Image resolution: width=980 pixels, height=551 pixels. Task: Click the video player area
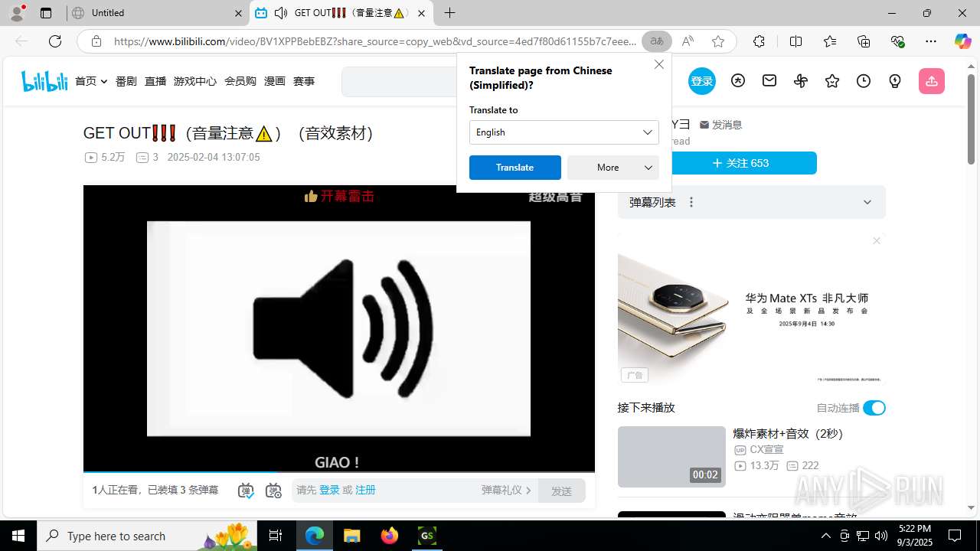(x=339, y=328)
